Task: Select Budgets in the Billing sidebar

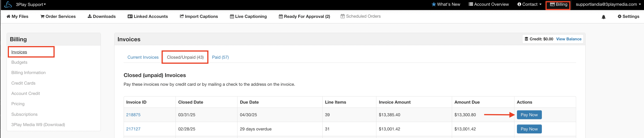Action: pyautogui.click(x=19, y=62)
